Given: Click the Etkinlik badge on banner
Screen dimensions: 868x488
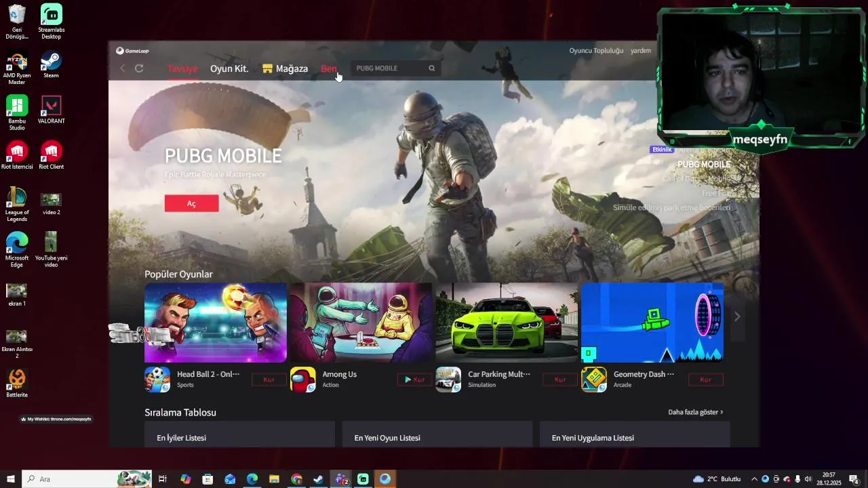Looking at the screenshot, I should [x=662, y=149].
